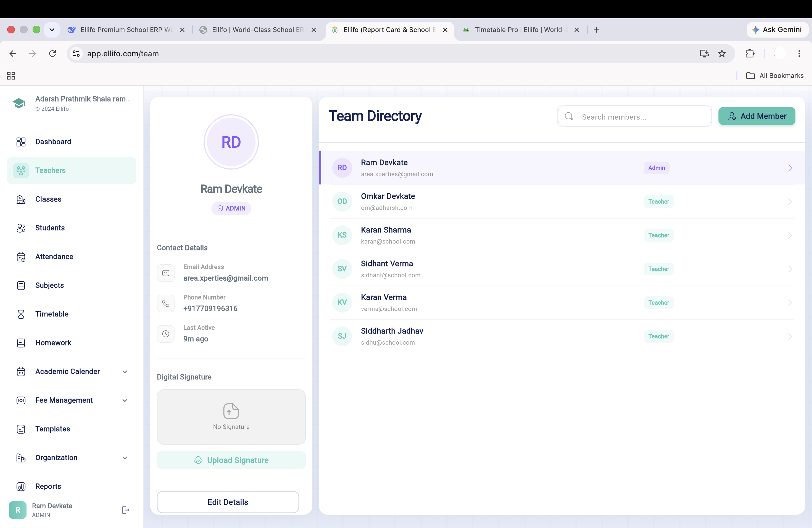
Task: Open the Subjects page
Action: pyautogui.click(x=71, y=285)
